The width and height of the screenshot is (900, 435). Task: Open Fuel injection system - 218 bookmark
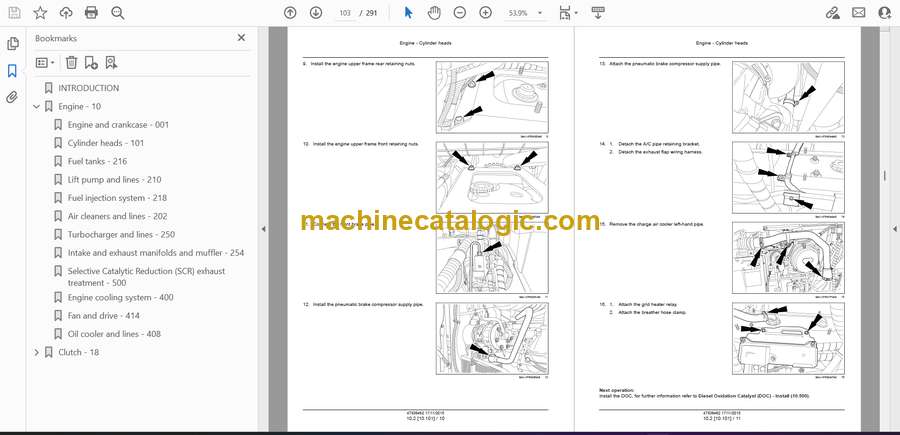point(117,198)
